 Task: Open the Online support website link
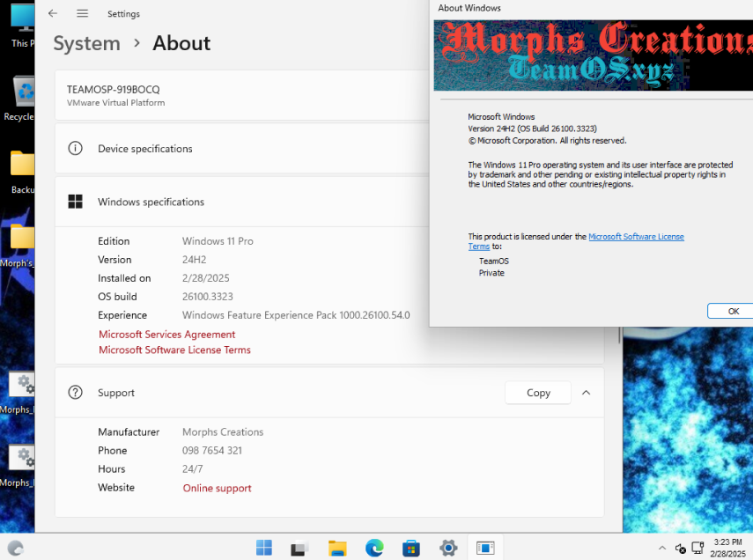tap(217, 488)
